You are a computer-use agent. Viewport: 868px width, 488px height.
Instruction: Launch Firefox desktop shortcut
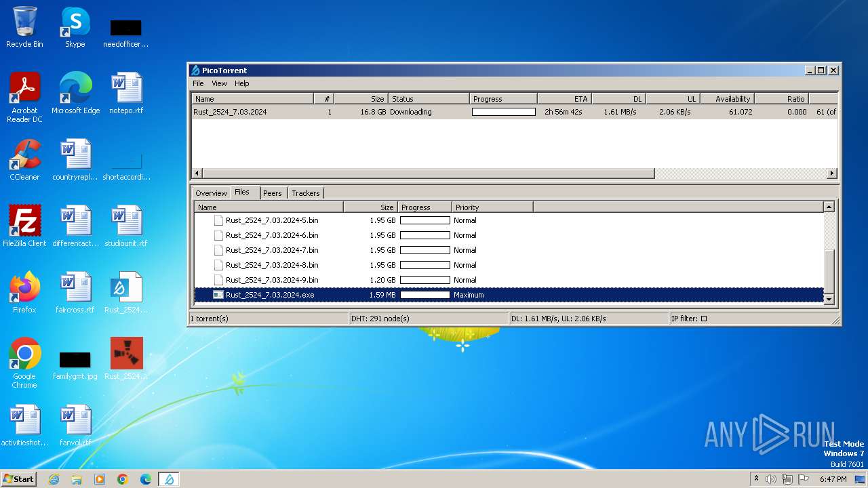(x=24, y=293)
